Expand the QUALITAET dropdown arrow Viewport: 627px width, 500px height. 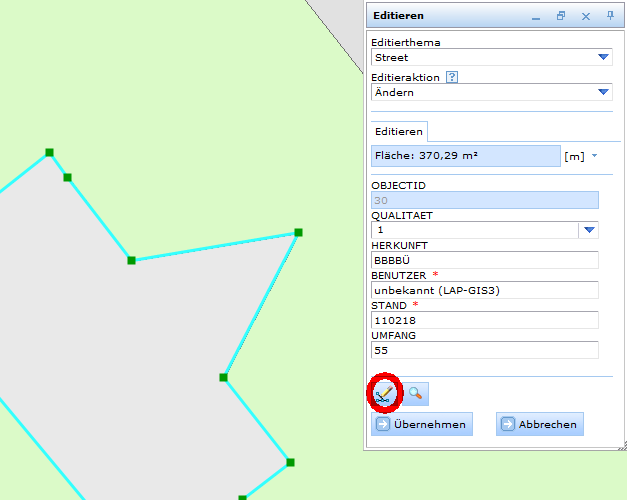(x=589, y=230)
